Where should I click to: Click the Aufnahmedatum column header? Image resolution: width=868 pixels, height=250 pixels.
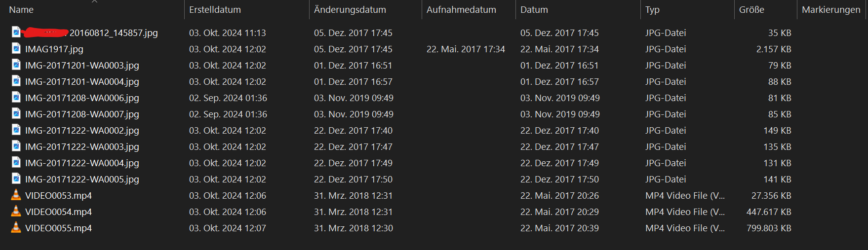point(461,10)
